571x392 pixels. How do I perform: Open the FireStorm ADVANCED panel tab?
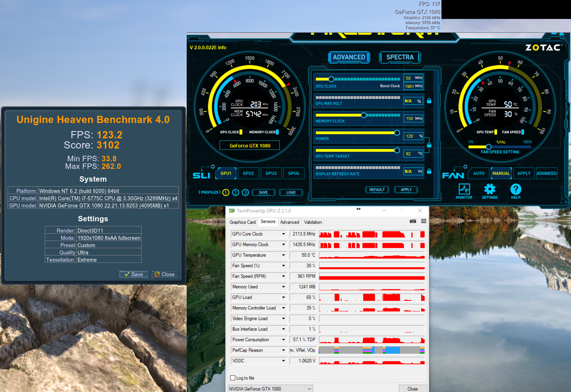point(349,57)
